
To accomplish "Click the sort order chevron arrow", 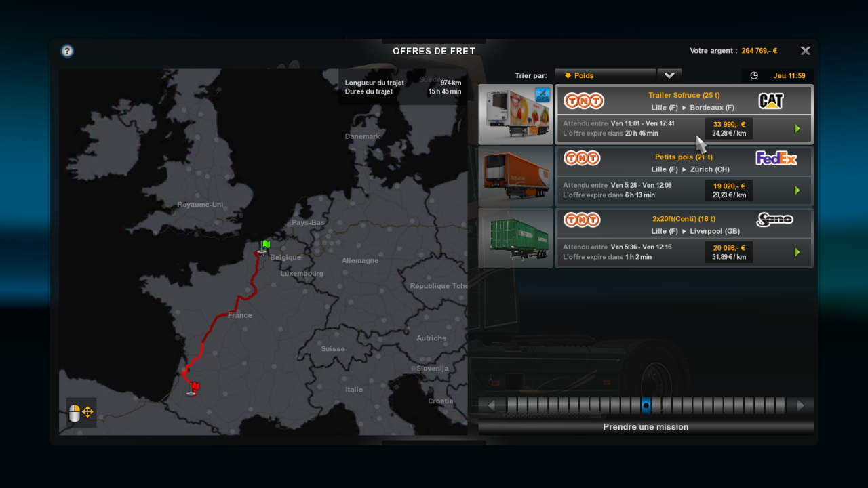I will point(669,75).
